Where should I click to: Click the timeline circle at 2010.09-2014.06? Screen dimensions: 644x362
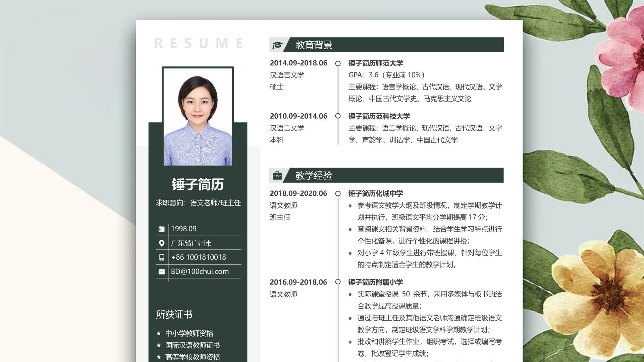click(338, 116)
